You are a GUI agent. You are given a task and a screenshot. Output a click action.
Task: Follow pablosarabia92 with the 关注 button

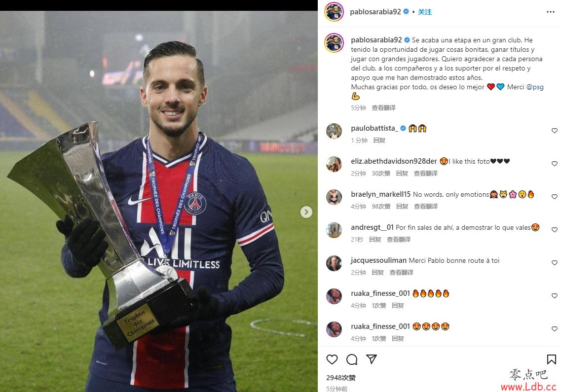(x=425, y=12)
